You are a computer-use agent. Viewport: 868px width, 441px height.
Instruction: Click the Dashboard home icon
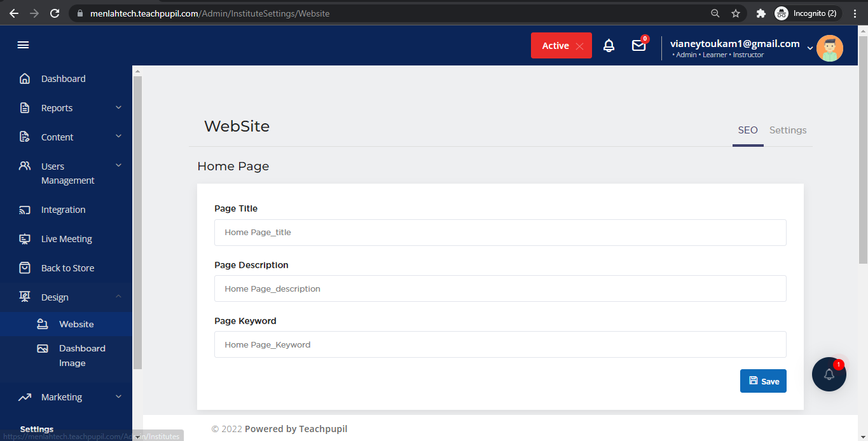click(25, 79)
